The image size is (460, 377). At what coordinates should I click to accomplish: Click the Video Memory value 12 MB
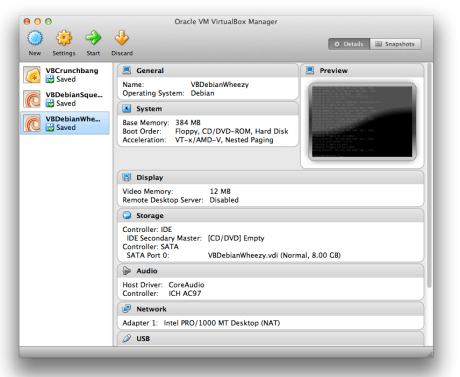click(220, 191)
